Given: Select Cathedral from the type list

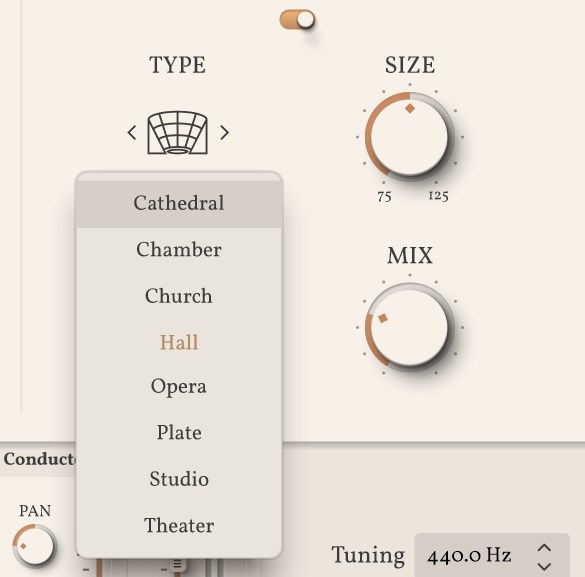Looking at the screenshot, I should click(x=179, y=204).
